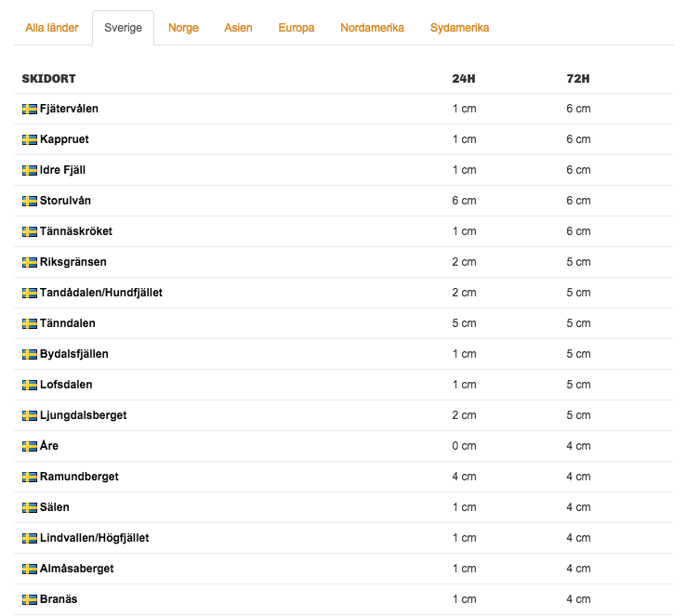Open the Tandådalen/Hundfjället resort link

coord(101,293)
